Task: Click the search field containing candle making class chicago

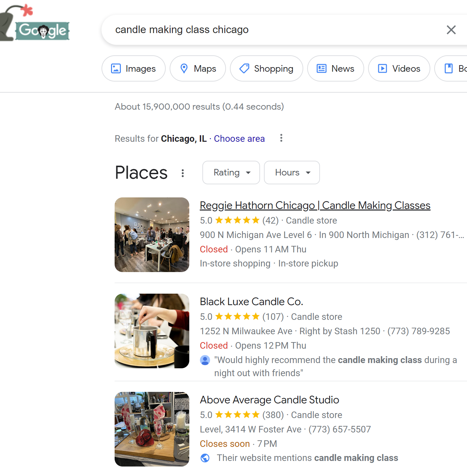Action: 284,30
